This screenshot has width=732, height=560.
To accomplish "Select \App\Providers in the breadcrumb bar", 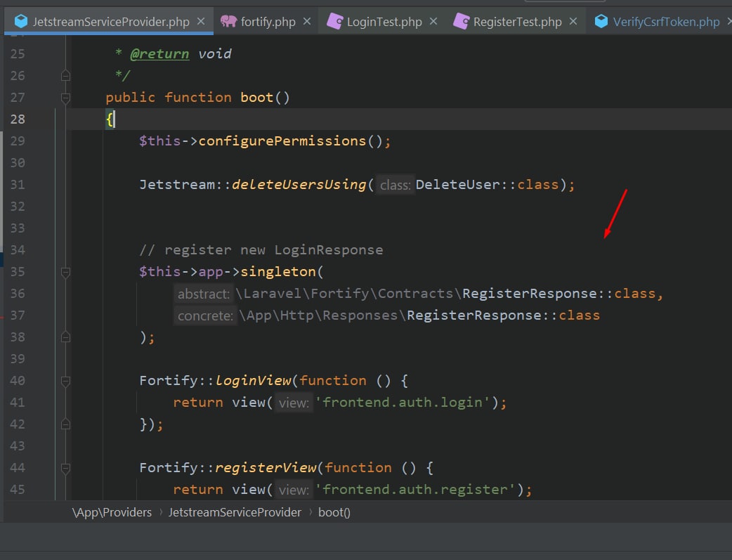I will tap(112, 512).
